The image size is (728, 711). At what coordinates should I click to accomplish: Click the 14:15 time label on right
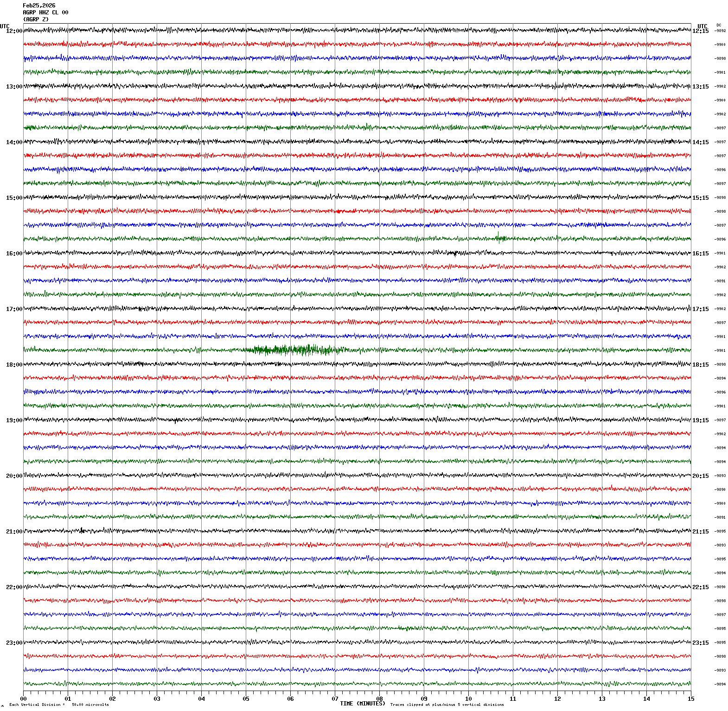(700, 142)
